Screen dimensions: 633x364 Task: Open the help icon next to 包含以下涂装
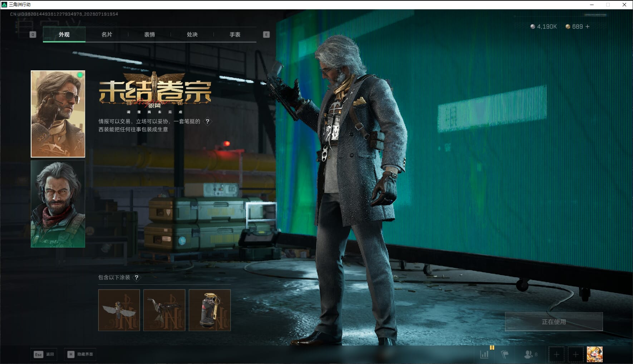tap(136, 278)
